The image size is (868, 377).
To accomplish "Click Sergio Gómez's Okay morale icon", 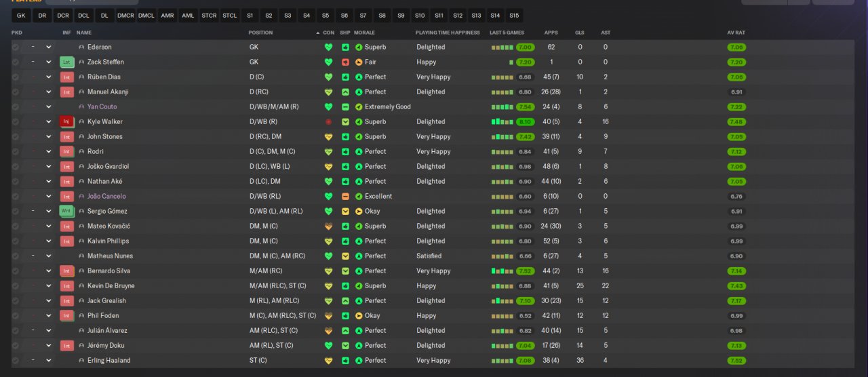I will [359, 212].
